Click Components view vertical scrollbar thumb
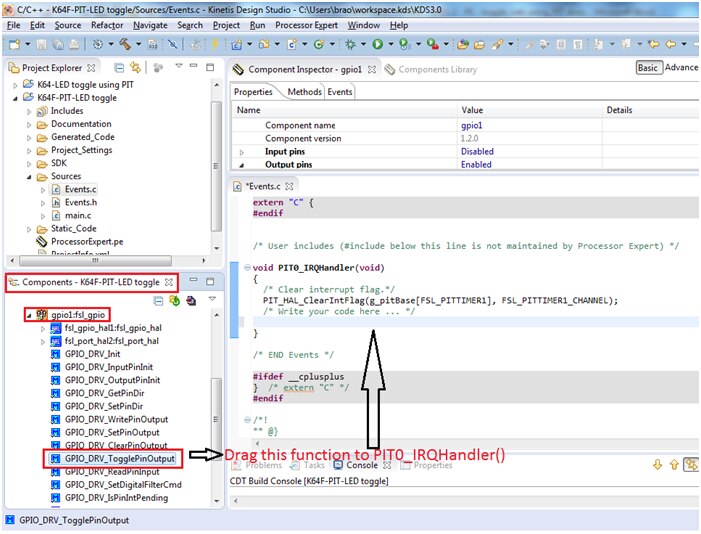The width and height of the screenshot is (701, 534). pyautogui.click(x=216, y=419)
